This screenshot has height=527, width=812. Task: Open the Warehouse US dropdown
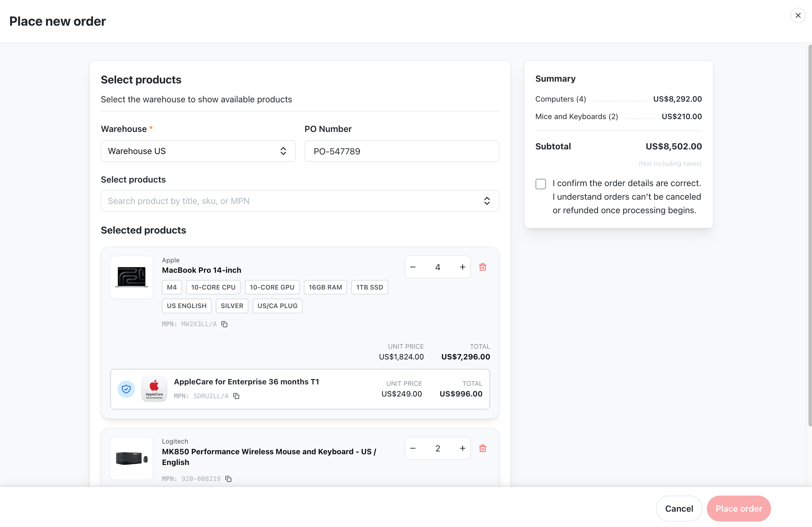point(198,151)
